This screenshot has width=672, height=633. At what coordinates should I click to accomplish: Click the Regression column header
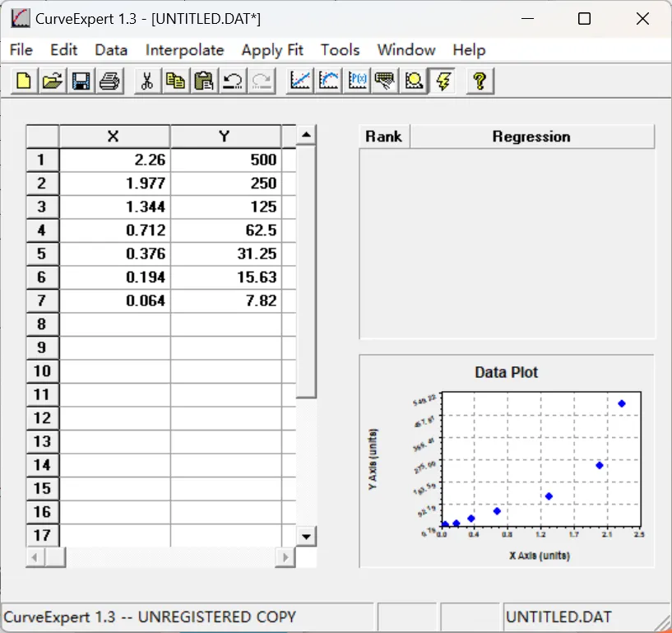coord(531,137)
